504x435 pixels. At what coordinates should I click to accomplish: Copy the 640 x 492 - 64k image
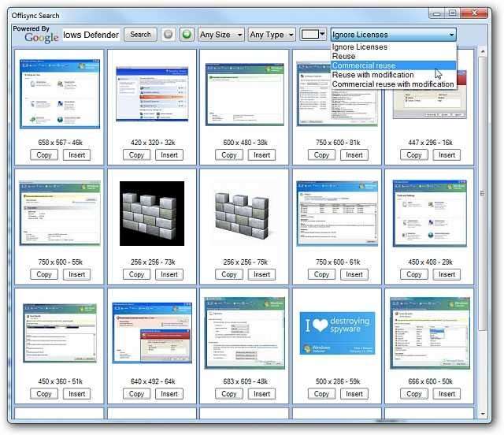(136, 394)
